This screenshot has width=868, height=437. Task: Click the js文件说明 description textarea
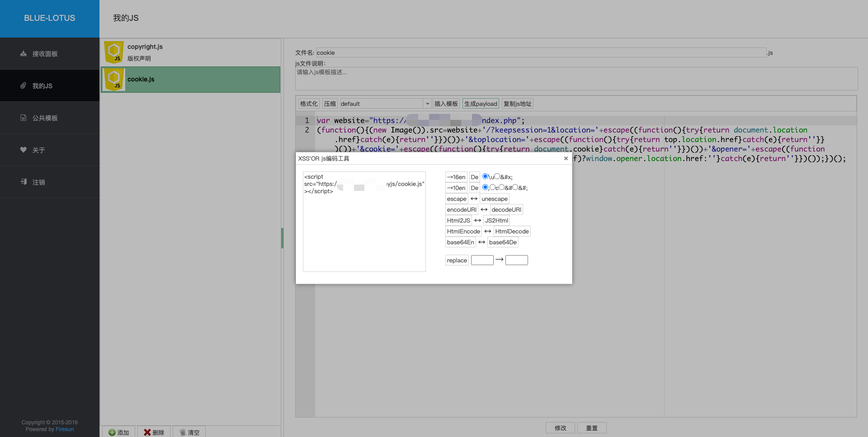coord(576,79)
